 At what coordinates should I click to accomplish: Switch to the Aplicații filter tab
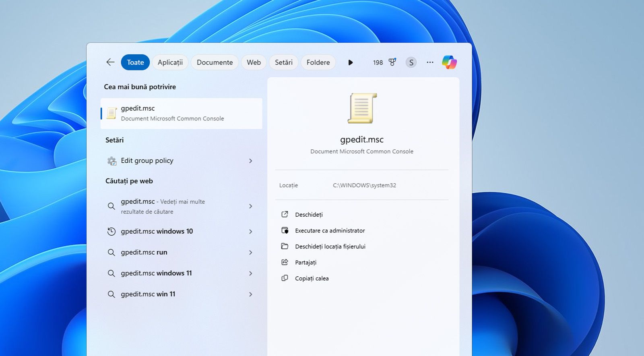[x=170, y=62]
